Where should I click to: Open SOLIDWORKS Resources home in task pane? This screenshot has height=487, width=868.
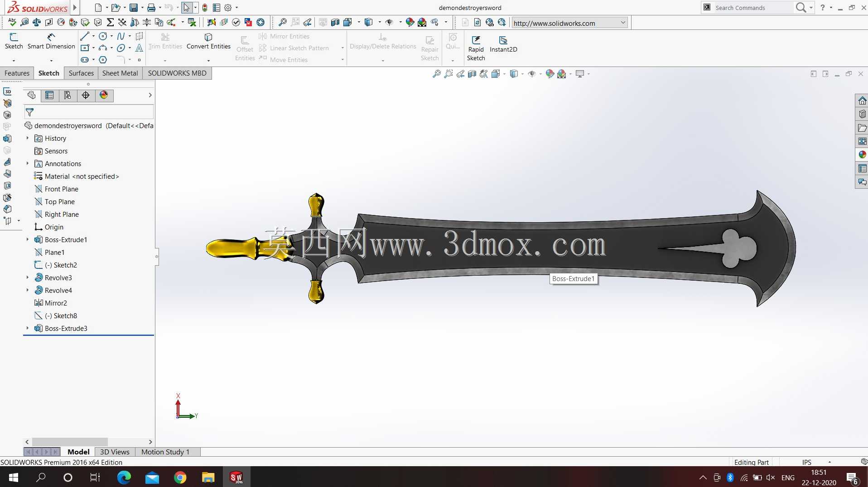tap(862, 100)
